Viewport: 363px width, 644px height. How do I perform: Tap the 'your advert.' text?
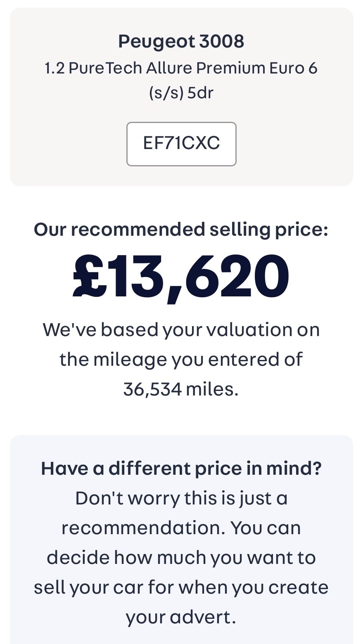click(x=181, y=617)
